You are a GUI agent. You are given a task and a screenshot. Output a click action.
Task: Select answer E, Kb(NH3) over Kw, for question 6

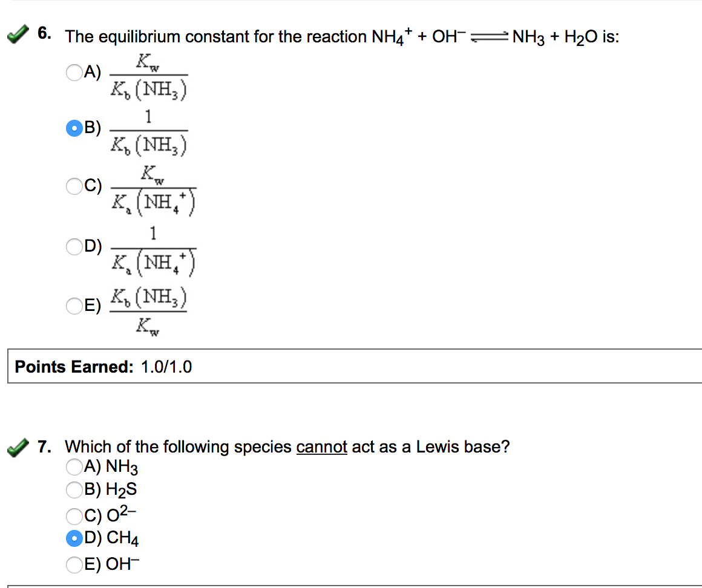74,306
